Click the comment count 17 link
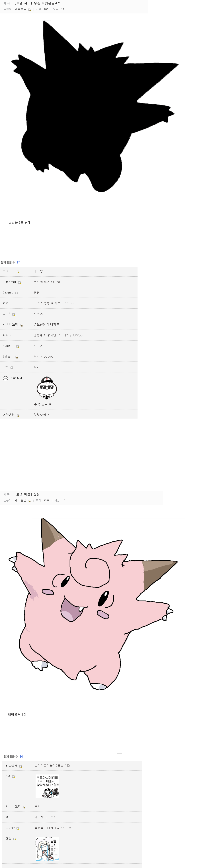Screen dimensions: 209x868 (x=18, y=263)
